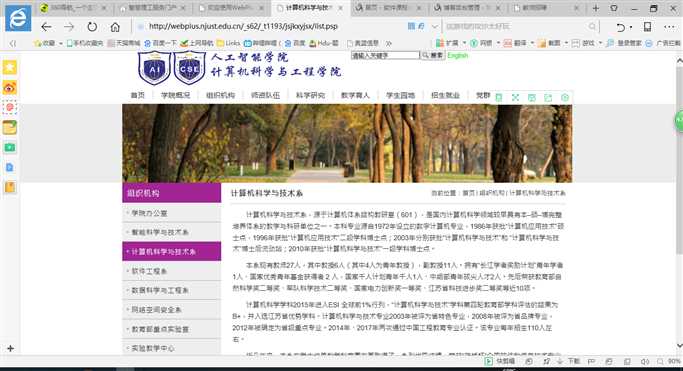
Task: Click the fullscreen arrows icon in floating toolbar
Action: point(515,98)
